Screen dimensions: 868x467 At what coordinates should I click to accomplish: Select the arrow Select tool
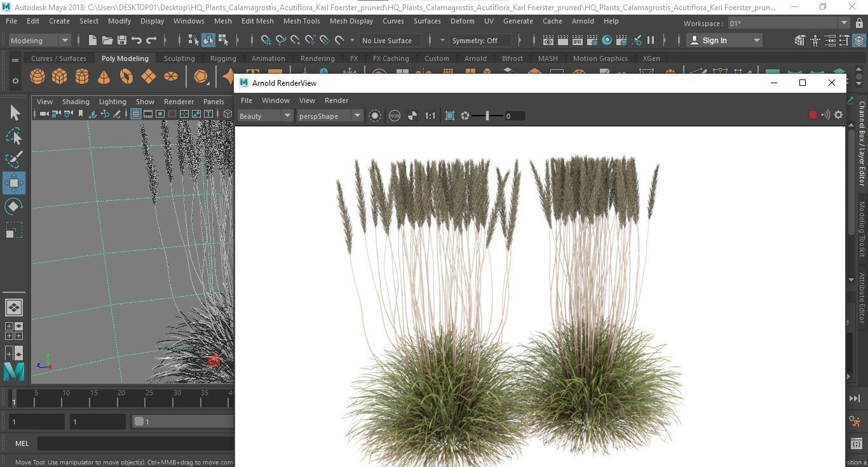pos(14,113)
